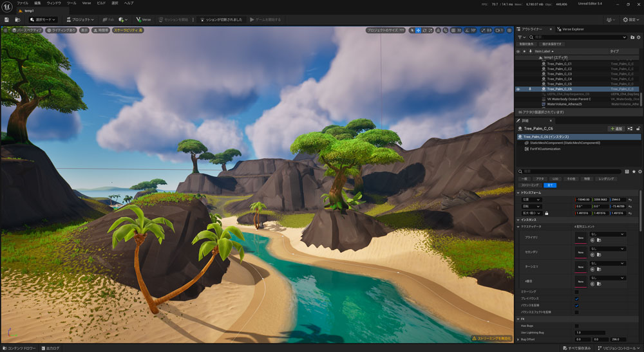Viewport: 644px width, 352px height.
Task: Select the highlighted blue filter tab in Details
Action: [550, 185]
